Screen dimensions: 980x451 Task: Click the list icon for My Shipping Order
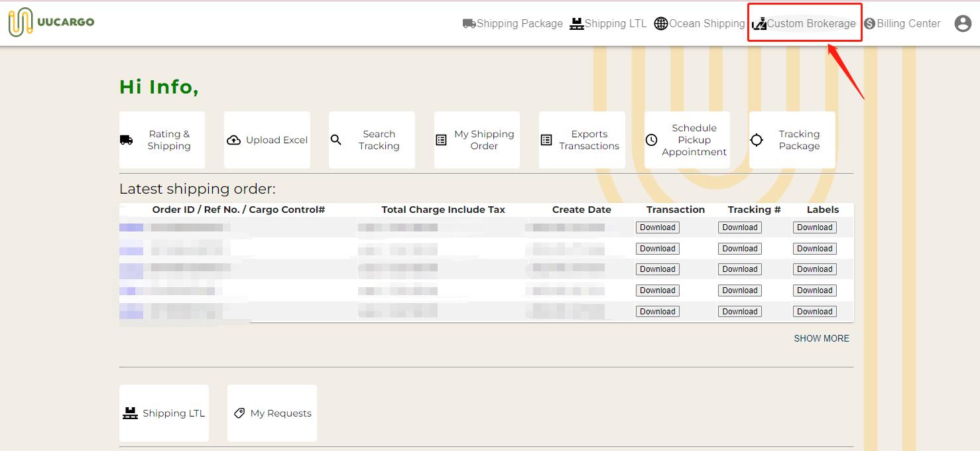pyautogui.click(x=441, y=140)
